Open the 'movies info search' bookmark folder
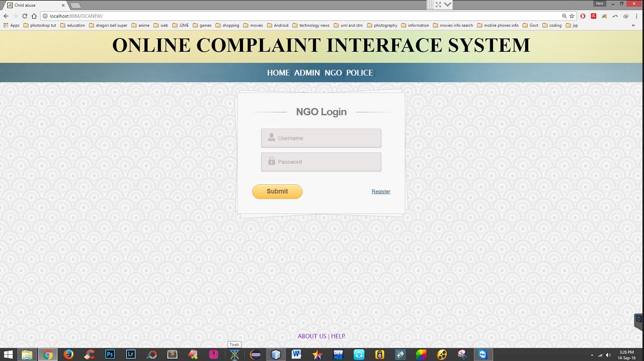 453,25
